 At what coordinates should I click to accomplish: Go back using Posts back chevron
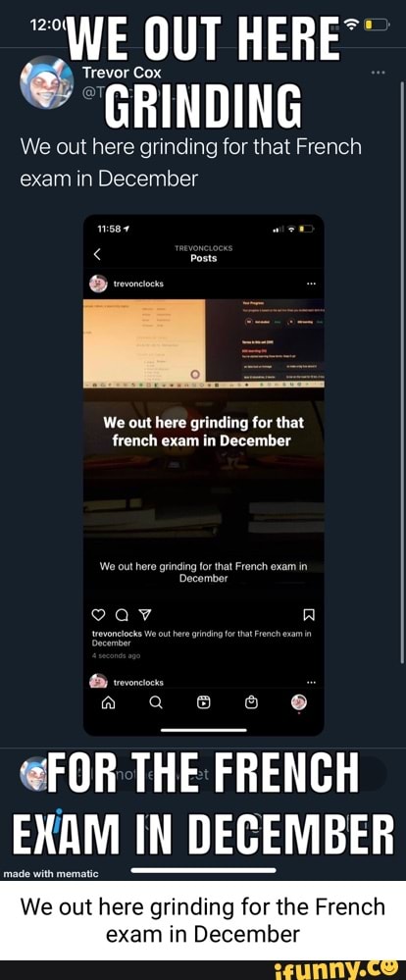click(x=97, y=254)
